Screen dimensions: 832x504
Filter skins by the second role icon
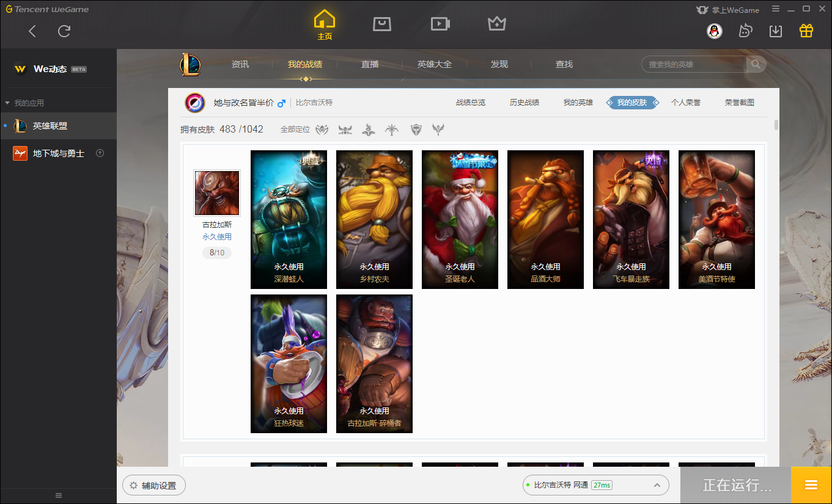click(x=345, y=130)
